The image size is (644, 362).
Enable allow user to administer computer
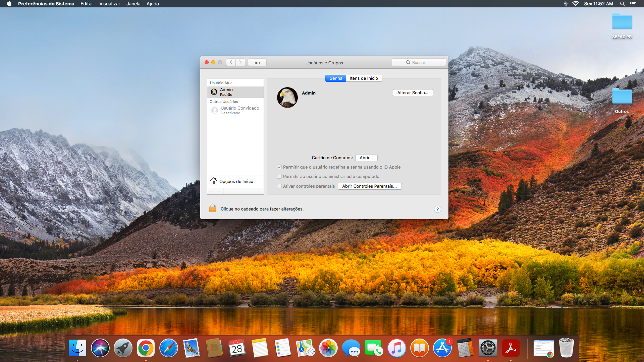pyautogui.click(x=279, y=176)
